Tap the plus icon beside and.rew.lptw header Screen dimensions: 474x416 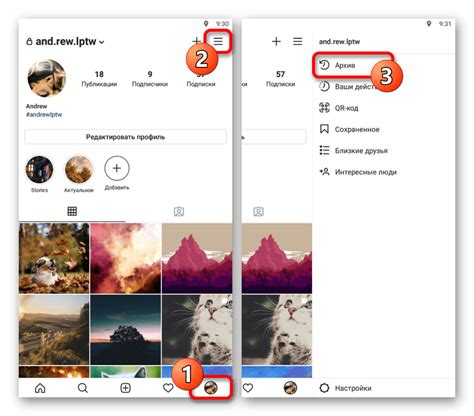(196, 41)
